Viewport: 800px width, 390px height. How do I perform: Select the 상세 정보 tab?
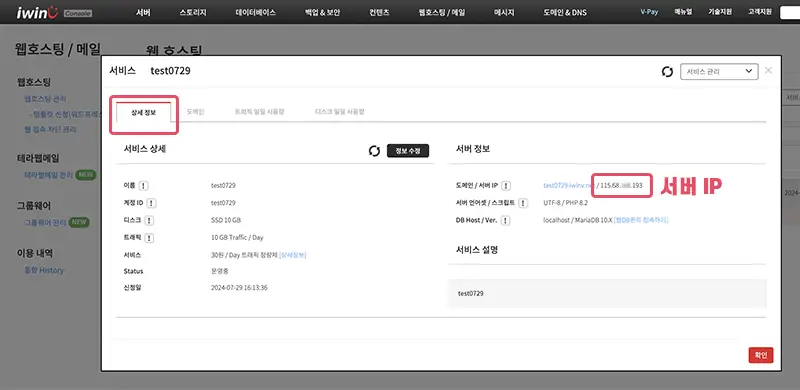click(143, 112)
